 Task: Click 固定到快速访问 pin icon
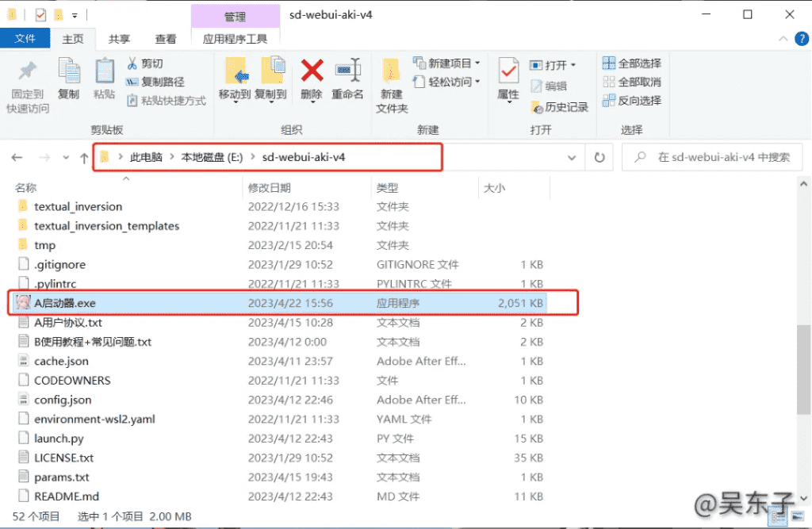click(28, 85)
